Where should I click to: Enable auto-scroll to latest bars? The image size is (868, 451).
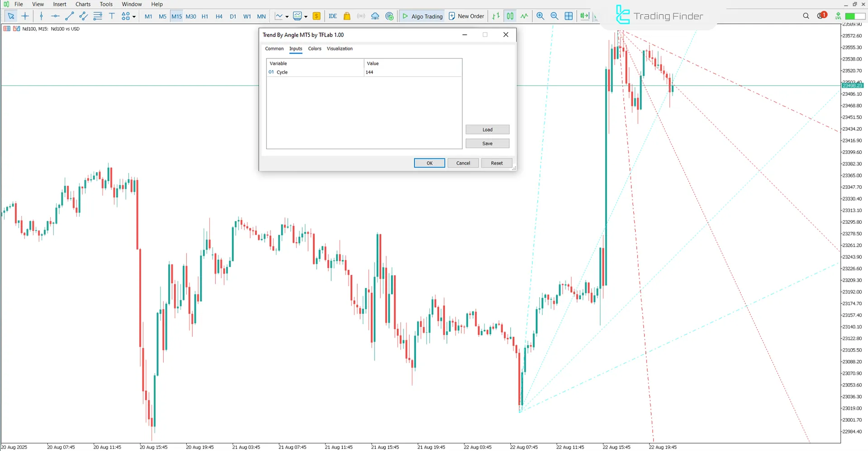pos(585,16)
